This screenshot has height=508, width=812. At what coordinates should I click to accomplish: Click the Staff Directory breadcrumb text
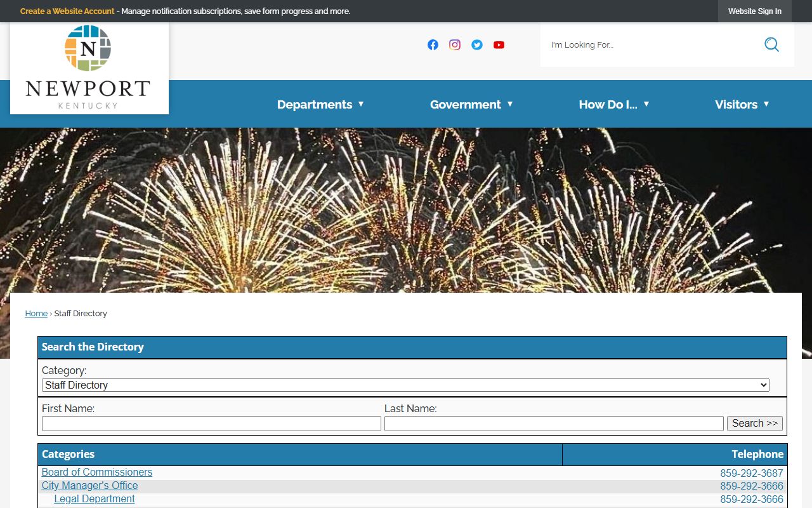[81, 314]
